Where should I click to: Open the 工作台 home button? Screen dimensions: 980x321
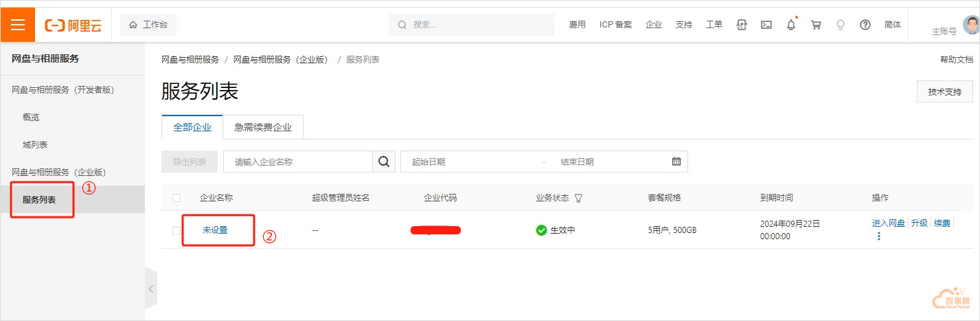point(148,25)
